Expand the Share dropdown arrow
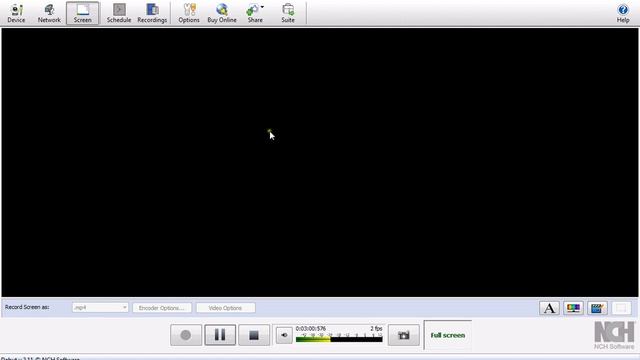 pyautogui.click(x=262, y=7)
